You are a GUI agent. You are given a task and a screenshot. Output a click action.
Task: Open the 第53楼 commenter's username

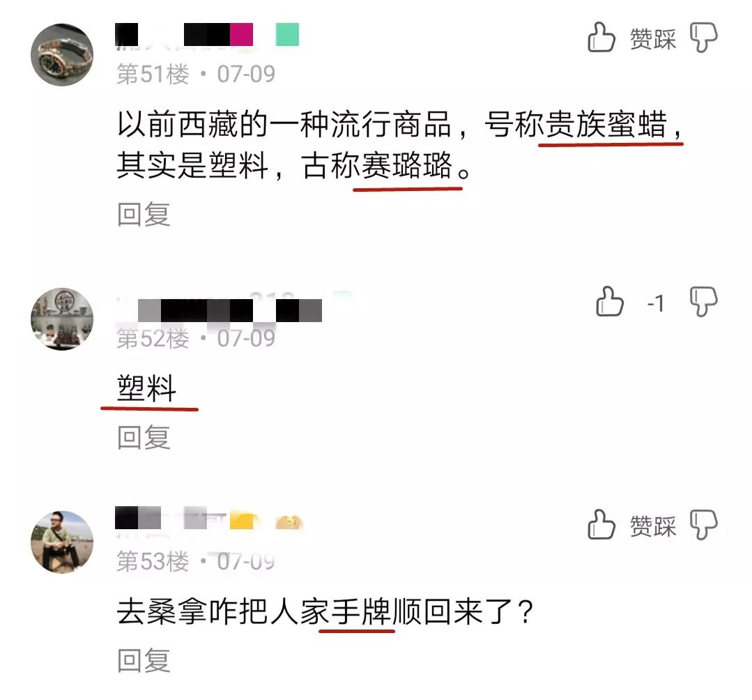click(209, 519)
